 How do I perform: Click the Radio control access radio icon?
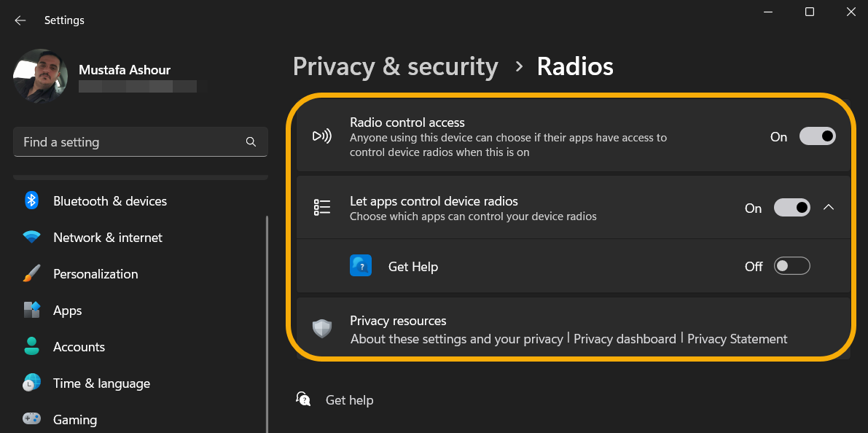321,136
